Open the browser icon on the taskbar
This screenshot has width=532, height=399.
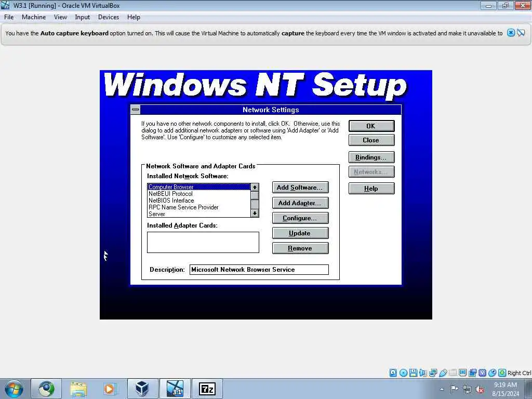click(46, 389)
